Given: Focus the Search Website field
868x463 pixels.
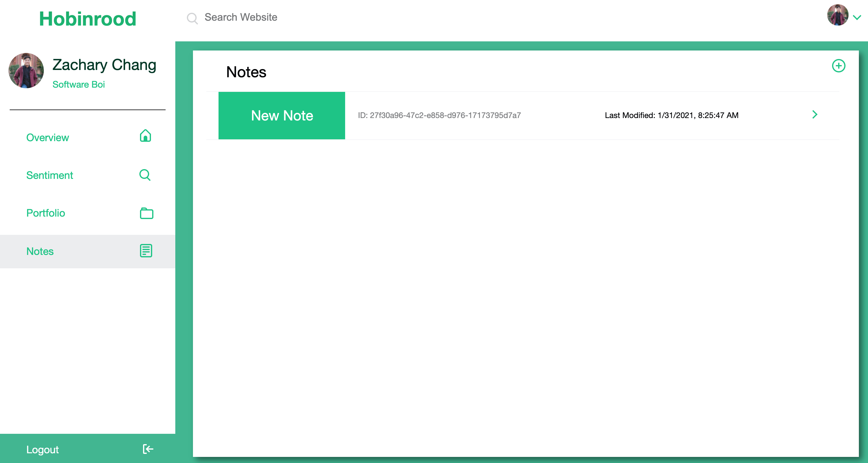Looking at the screenshot, I should point(240,17).
